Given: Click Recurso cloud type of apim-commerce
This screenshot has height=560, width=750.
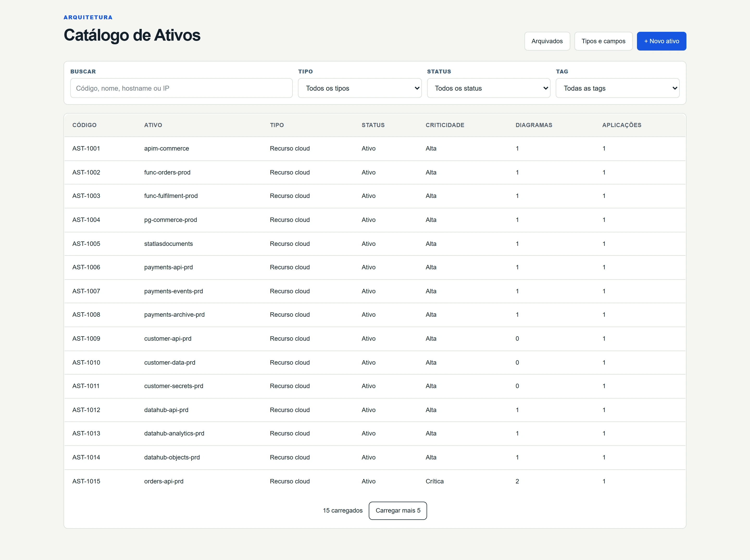Looking at the screenshot, I should (290, 148).
